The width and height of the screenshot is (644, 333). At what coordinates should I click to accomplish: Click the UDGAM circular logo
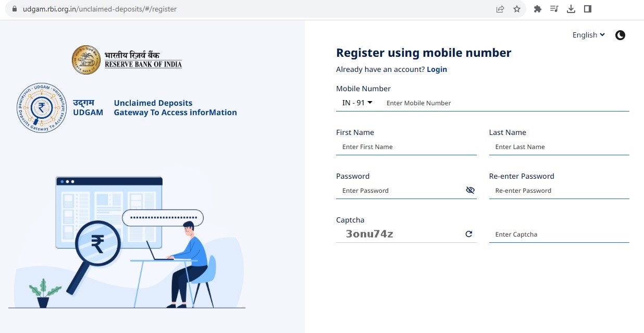pos(41,108)
